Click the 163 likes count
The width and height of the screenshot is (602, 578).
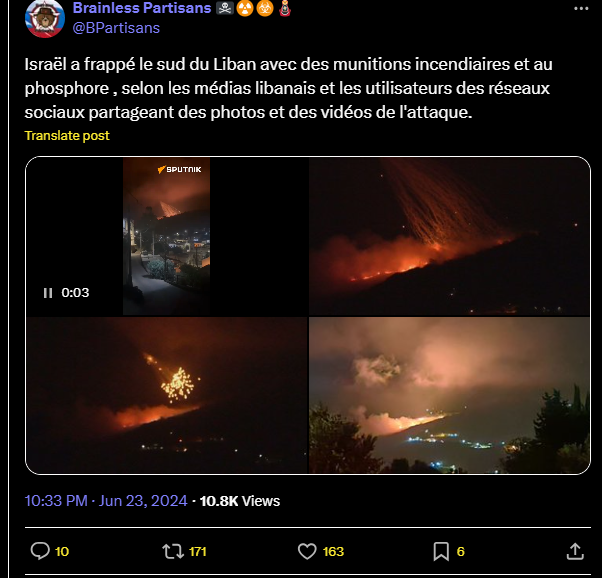tap(333, 552)
